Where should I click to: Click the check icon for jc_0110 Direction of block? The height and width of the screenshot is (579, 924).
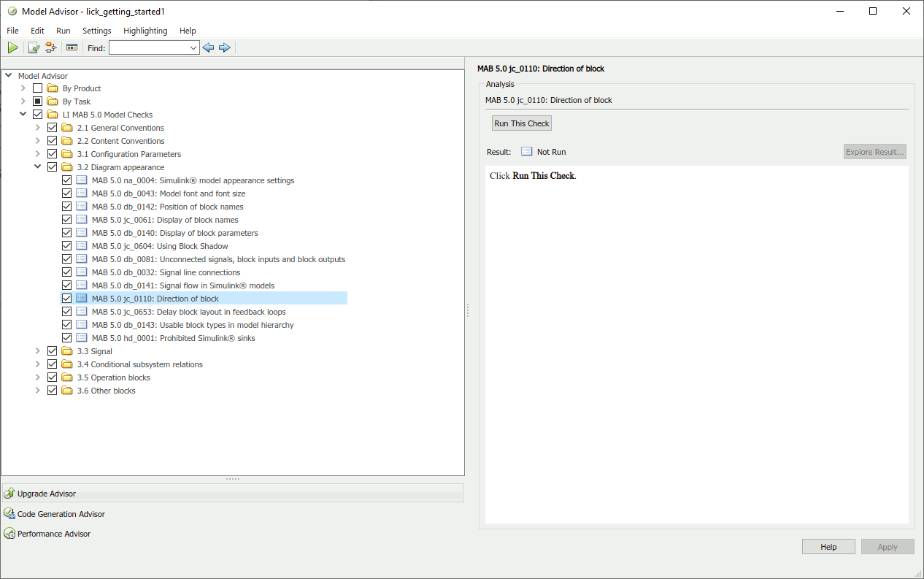pos(82,299)
